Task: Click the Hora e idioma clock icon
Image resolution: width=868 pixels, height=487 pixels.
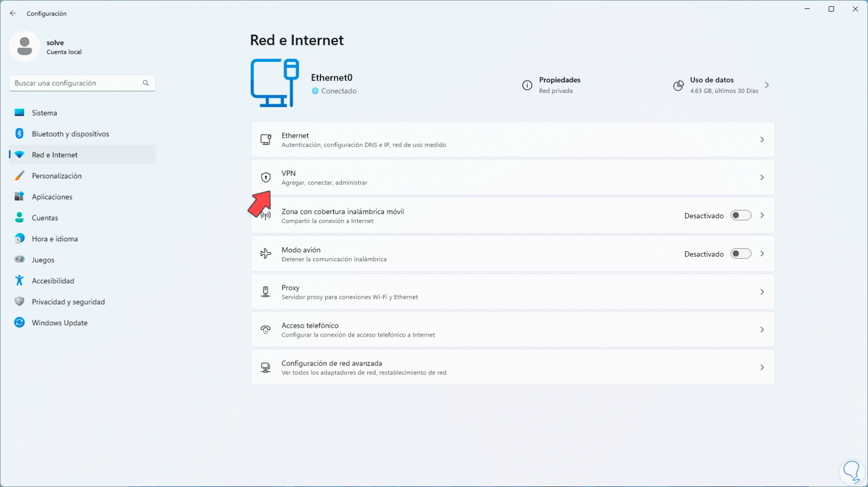Action: (x=19, y=239)
